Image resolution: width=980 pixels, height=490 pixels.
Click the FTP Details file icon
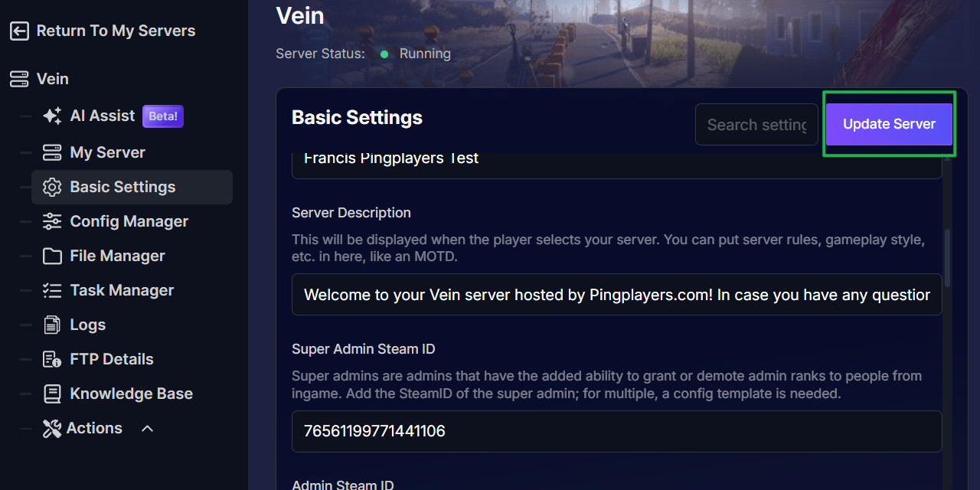click(52, 360)
